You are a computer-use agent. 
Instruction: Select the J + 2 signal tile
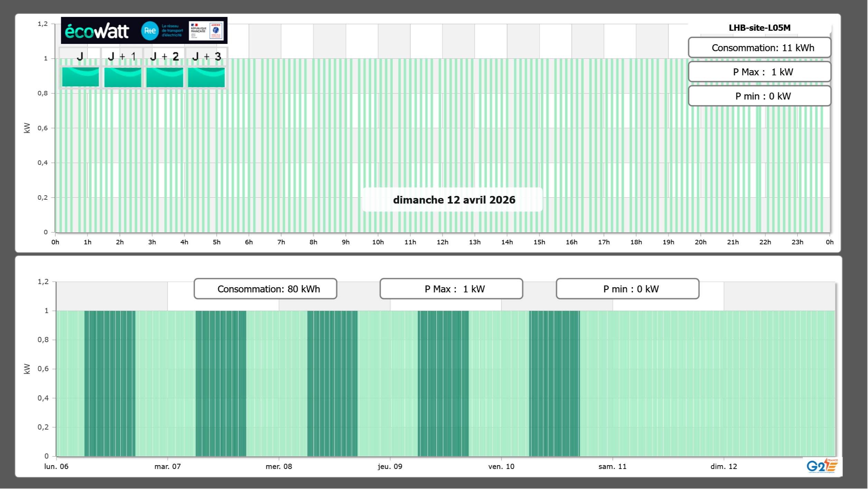pos(165,77)
